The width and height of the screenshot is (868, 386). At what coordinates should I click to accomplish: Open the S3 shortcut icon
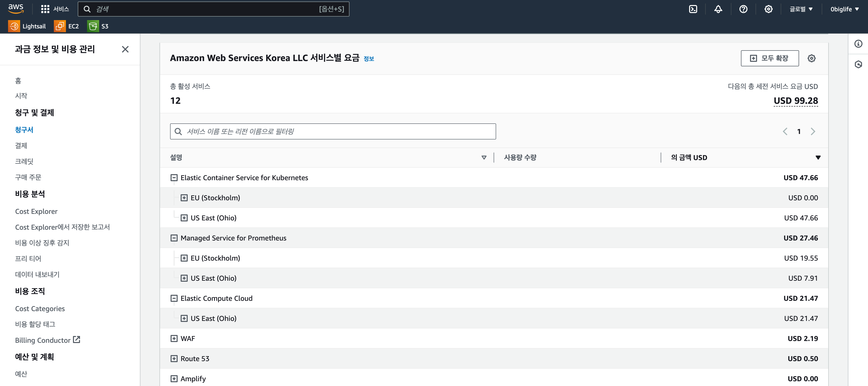tap(93, 26)
